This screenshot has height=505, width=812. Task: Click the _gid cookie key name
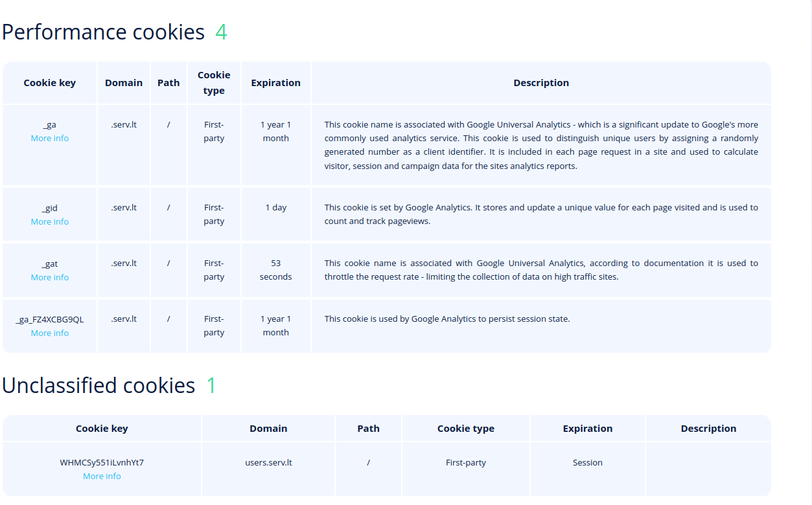point(50,208)
